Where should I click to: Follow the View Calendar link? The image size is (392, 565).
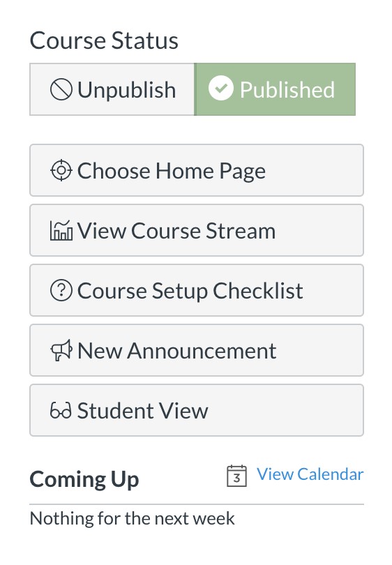click(x=310, y=474)
